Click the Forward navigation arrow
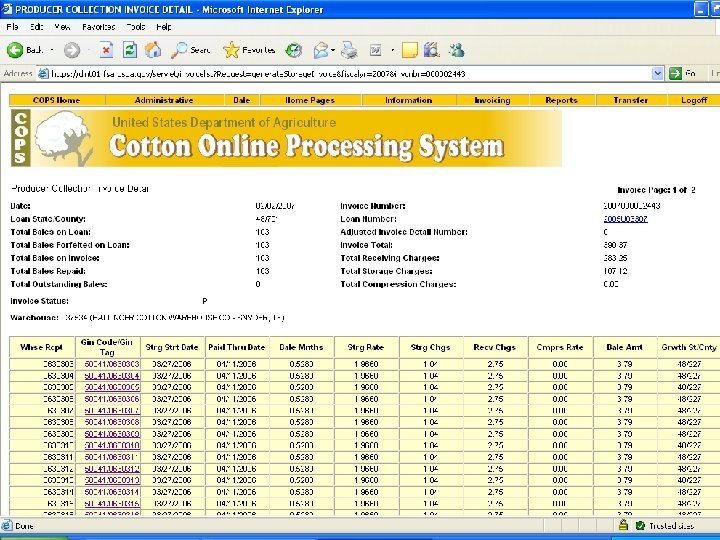Image resolution: width=720 pixels, height=540 pixels. pos(71,50)
